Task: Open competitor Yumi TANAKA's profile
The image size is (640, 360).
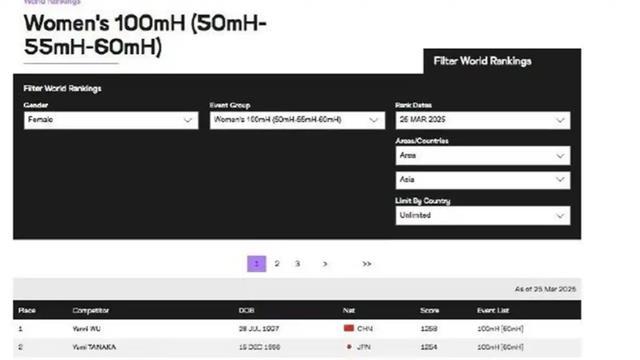Action: tap(94, 347)
